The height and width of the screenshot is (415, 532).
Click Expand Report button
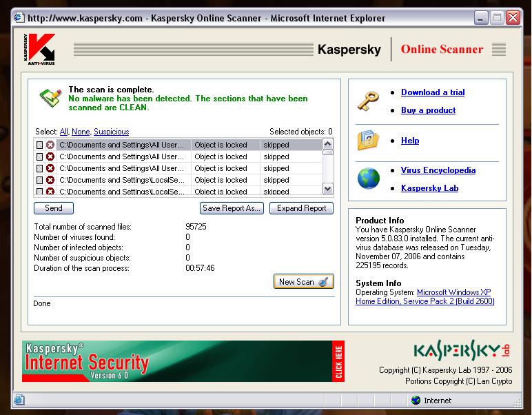pyautogui.click(x=301, y=208)
